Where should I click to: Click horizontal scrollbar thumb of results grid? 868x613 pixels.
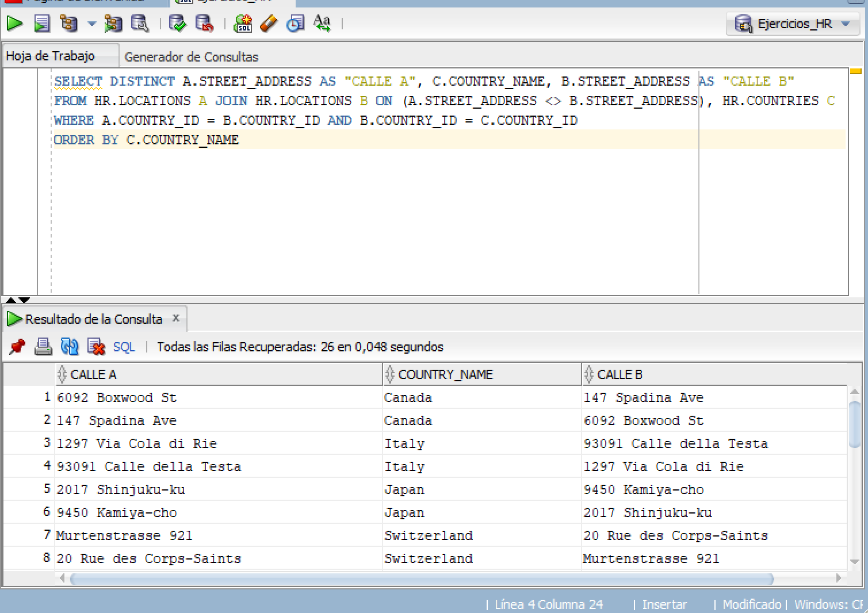pos(422,578)
